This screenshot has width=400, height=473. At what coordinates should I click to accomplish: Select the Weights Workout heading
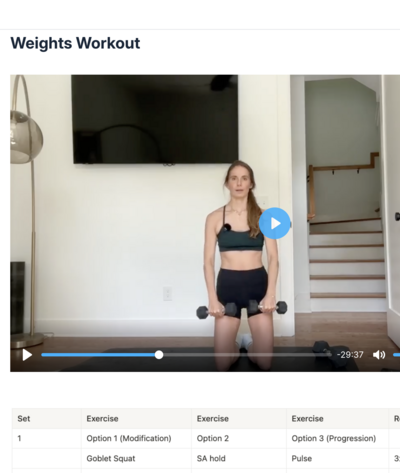[x=75, y=43]
